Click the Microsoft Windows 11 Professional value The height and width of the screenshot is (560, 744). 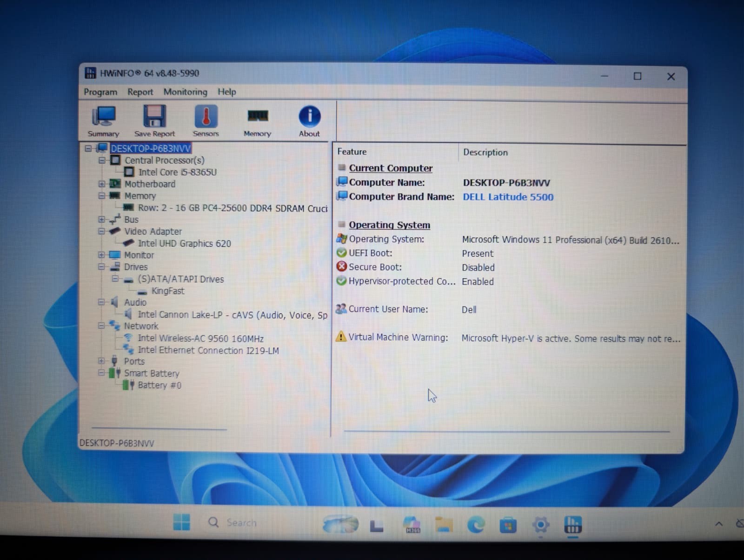[x=571, y=240]
